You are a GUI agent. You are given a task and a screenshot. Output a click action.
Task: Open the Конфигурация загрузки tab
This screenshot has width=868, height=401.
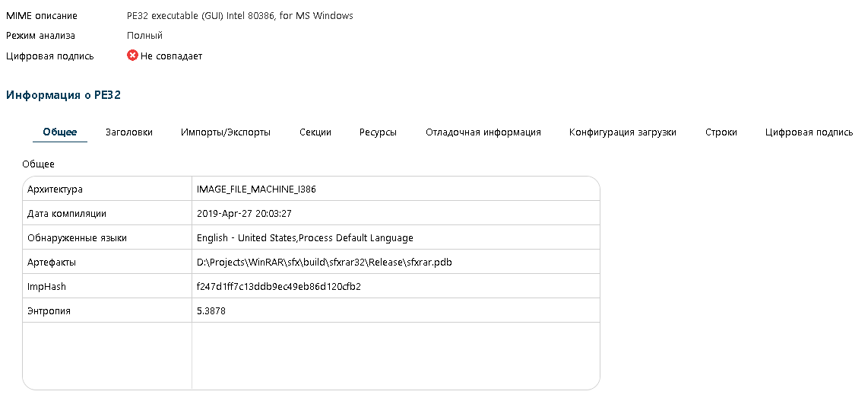click(622, 132)
